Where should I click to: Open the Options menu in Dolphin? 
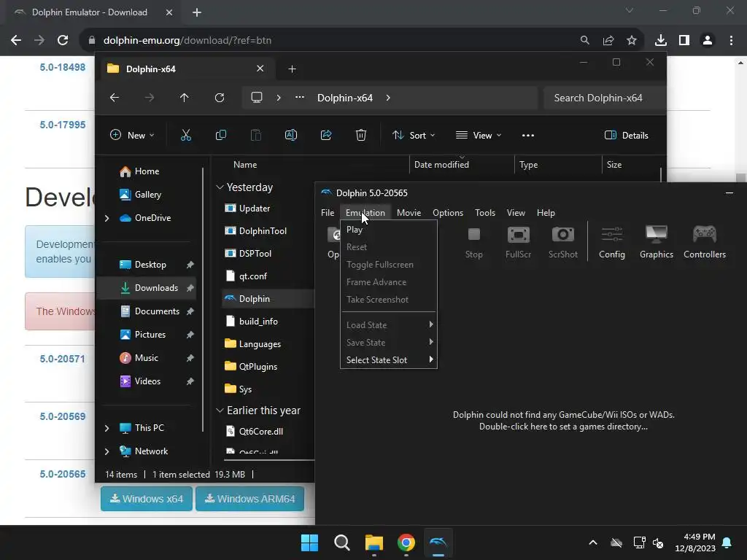coord(447,213)
